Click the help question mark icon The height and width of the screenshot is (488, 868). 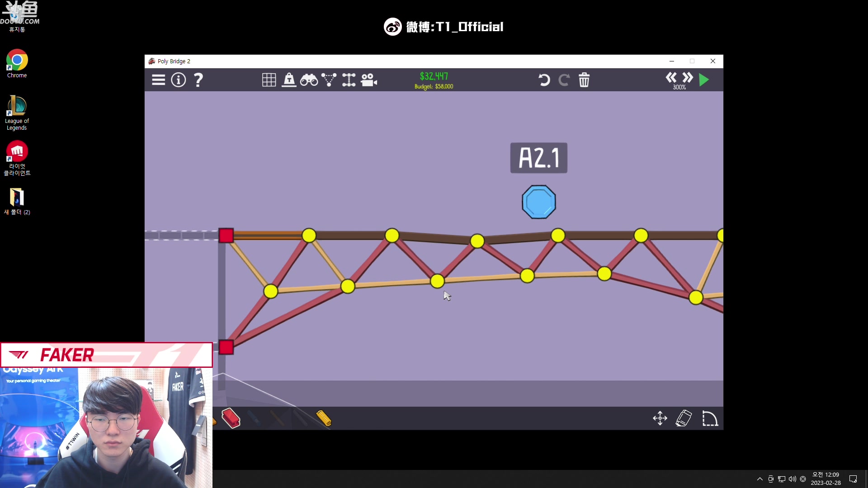click(198, 80)
